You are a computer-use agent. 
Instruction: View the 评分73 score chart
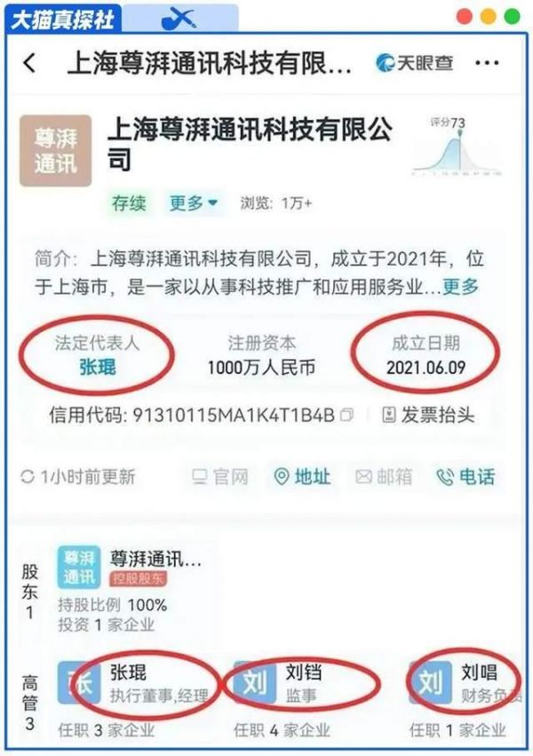tap(456, 147)
